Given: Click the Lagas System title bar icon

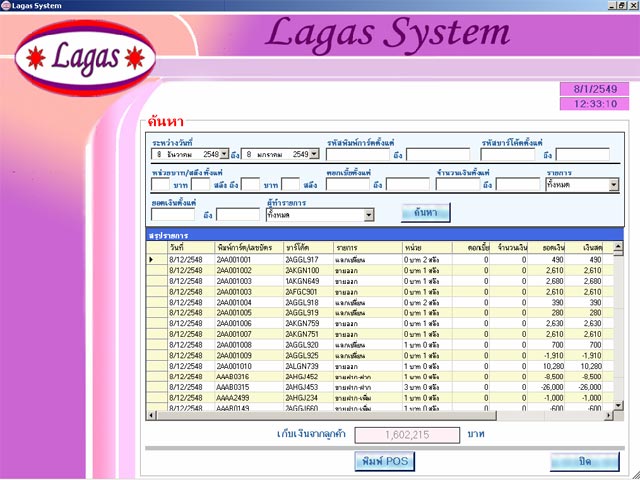Looking at the screenshot, I should point(5,5).
